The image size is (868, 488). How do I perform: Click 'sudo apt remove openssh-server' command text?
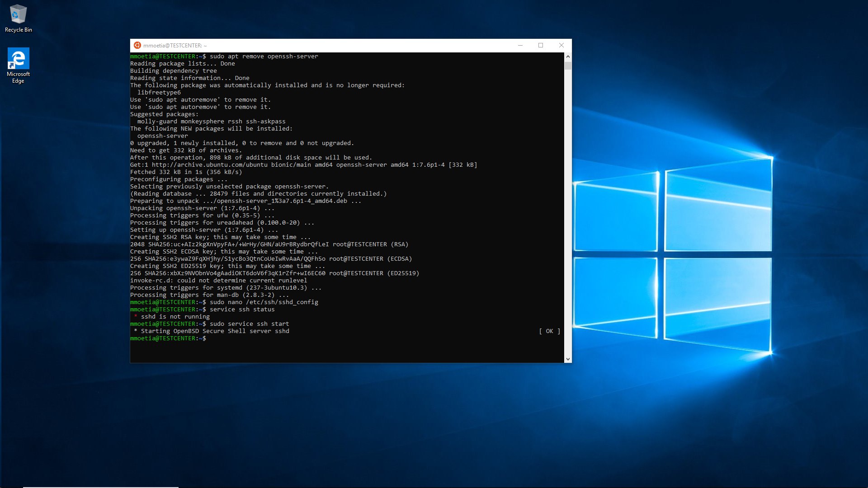point(264,56)
